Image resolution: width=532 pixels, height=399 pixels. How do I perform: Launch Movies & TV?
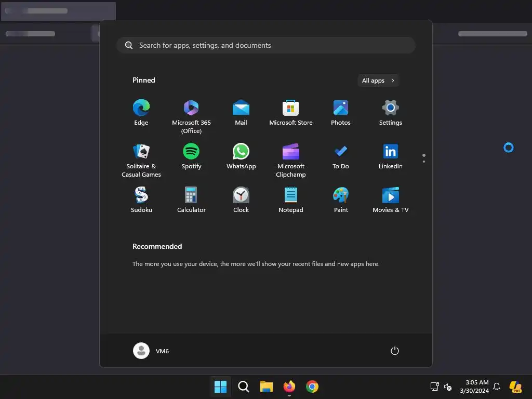click(391, 201)
